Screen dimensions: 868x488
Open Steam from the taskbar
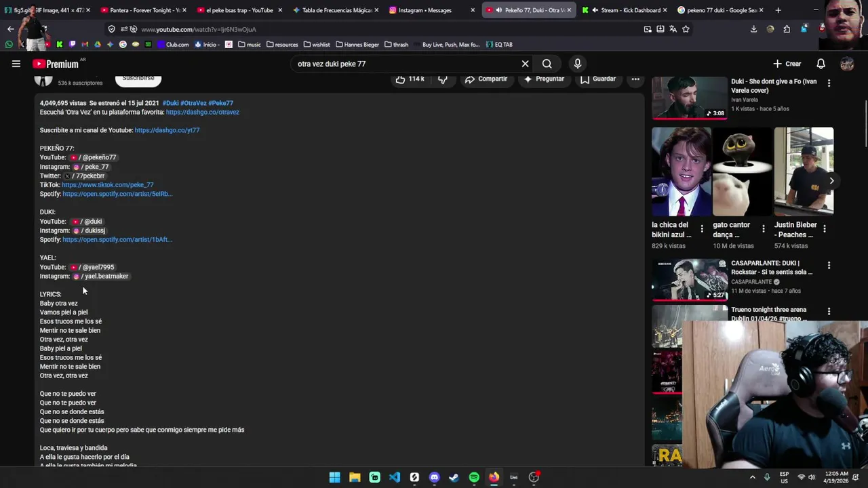point(454,477)
